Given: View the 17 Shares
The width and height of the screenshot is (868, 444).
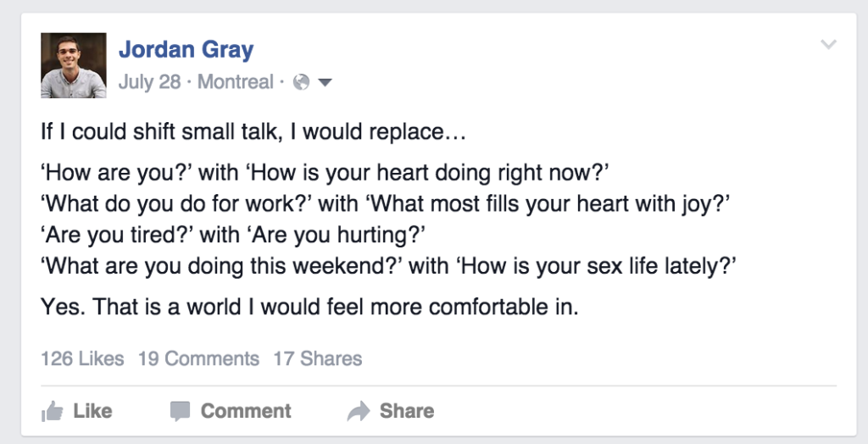Looking at the screenshot, I should point(317,358).
